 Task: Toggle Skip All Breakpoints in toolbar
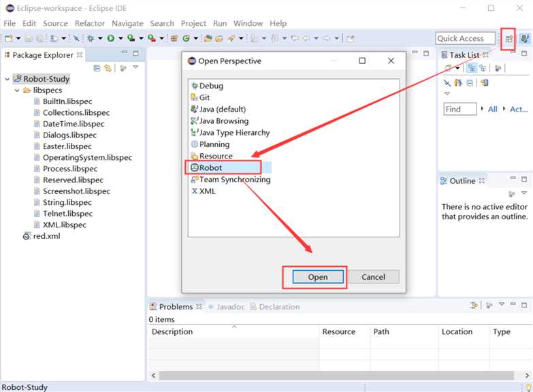[76, 38]
